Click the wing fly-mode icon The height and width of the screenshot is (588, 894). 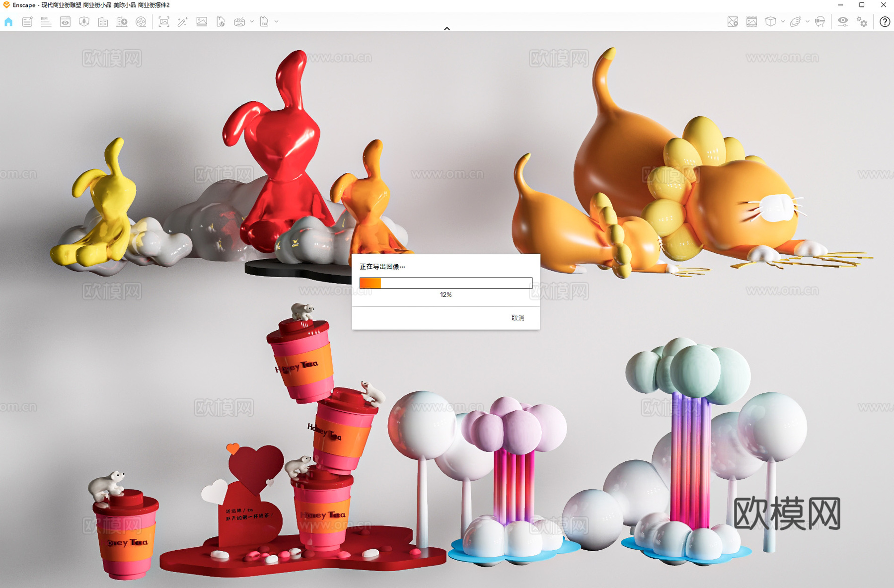click(x=795, y=22)
